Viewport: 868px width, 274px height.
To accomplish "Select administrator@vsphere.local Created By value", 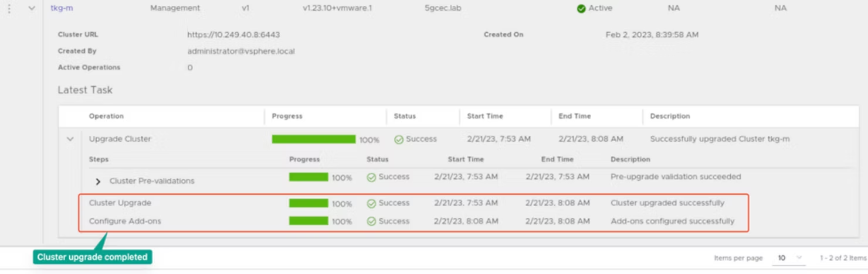I will pyautogui.click(x=241, y=51).
